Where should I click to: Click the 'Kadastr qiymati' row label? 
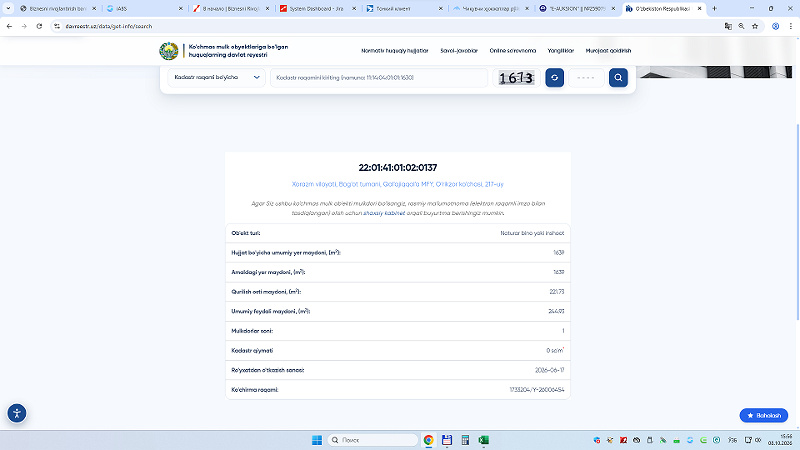coord(252,351)
